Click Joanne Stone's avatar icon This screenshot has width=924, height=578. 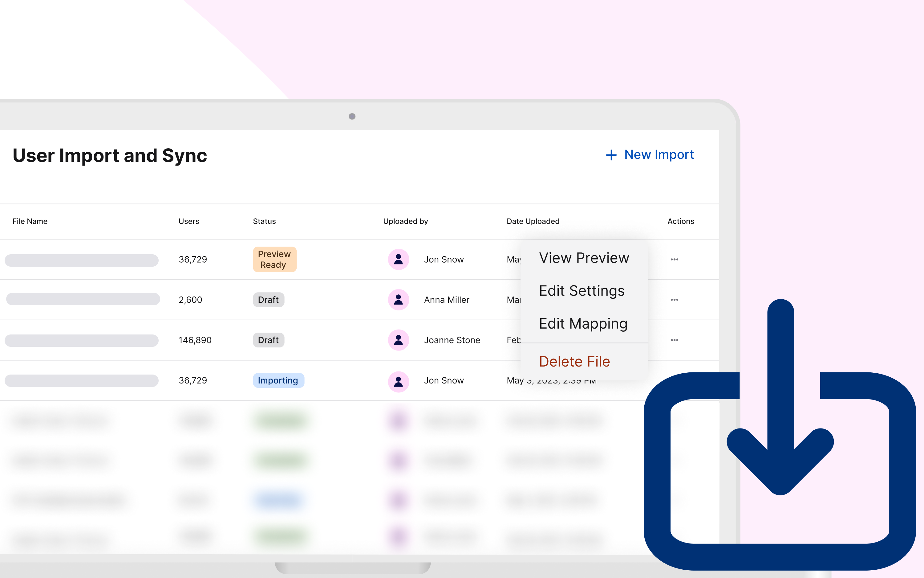point(398,340)
